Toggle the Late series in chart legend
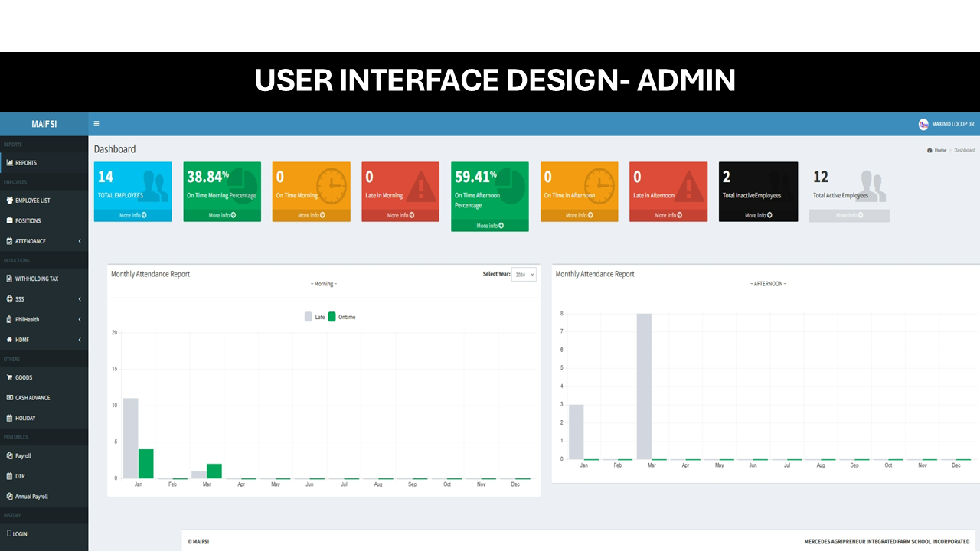 click(309, 317)
